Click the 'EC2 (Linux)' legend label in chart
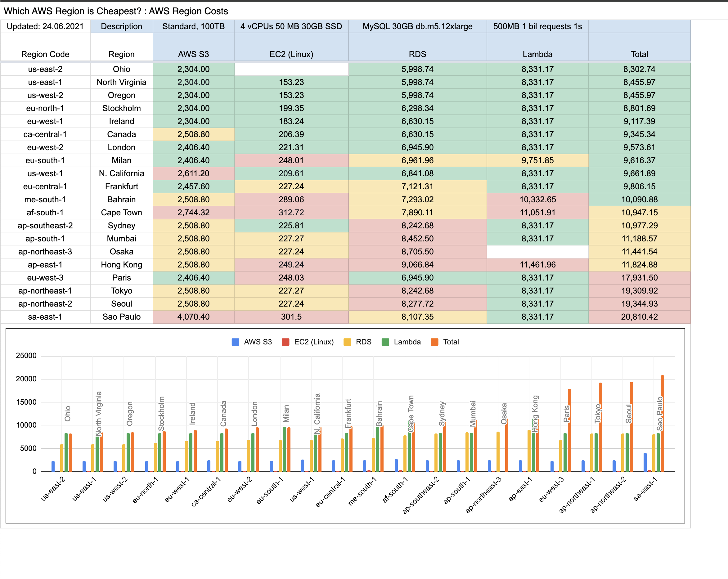Viewport: 728px width, 579px height. tap(314, 342)
